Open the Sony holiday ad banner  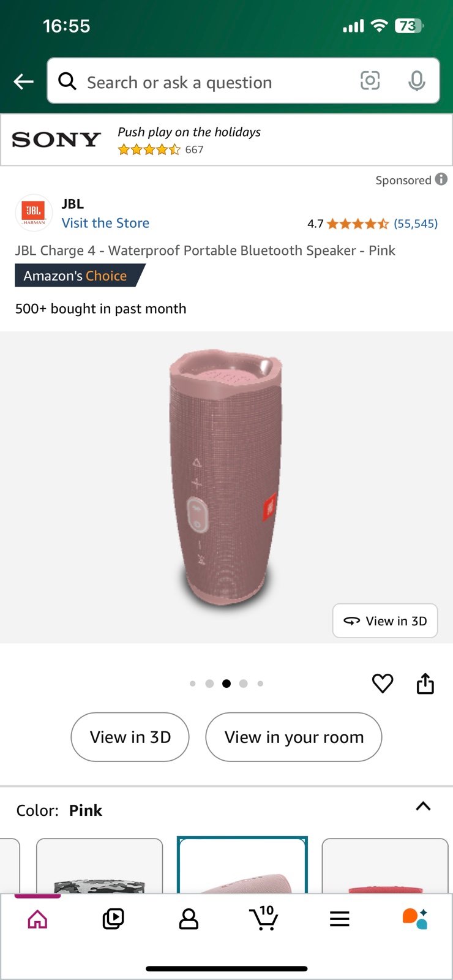(x=226, y=140)
